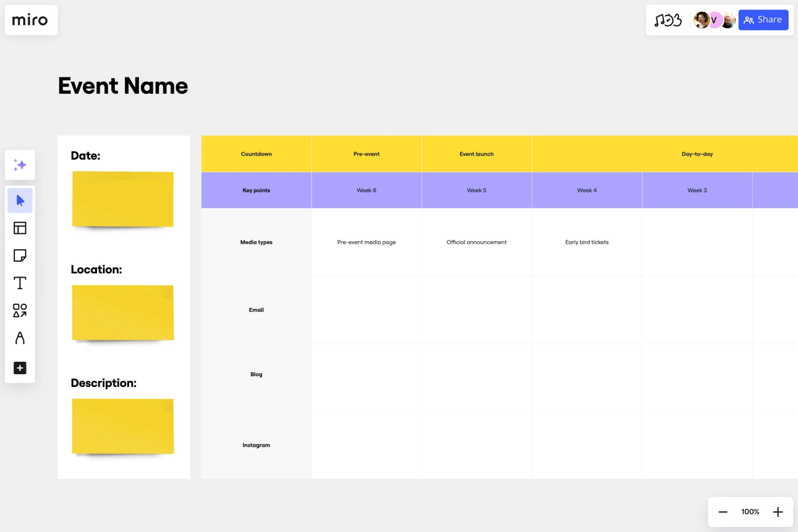Select the Official announcement cell

477,242
